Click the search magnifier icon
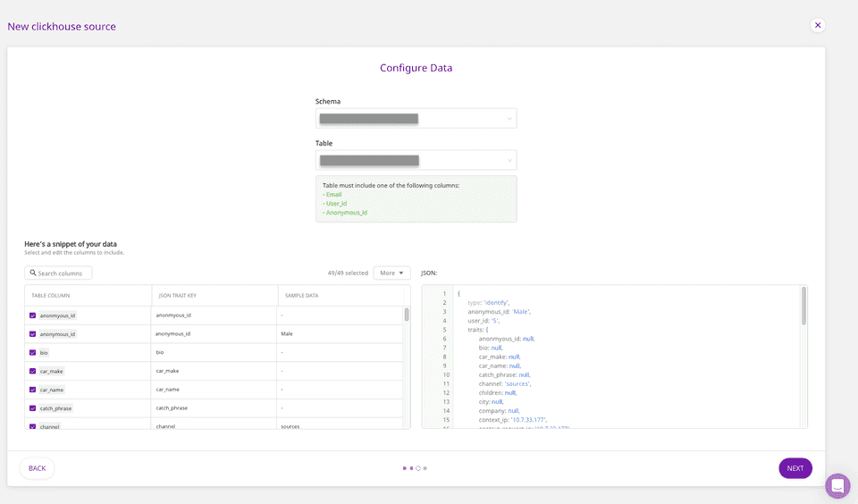This screenshot has width=858, height=504. [x=33, y=273]
